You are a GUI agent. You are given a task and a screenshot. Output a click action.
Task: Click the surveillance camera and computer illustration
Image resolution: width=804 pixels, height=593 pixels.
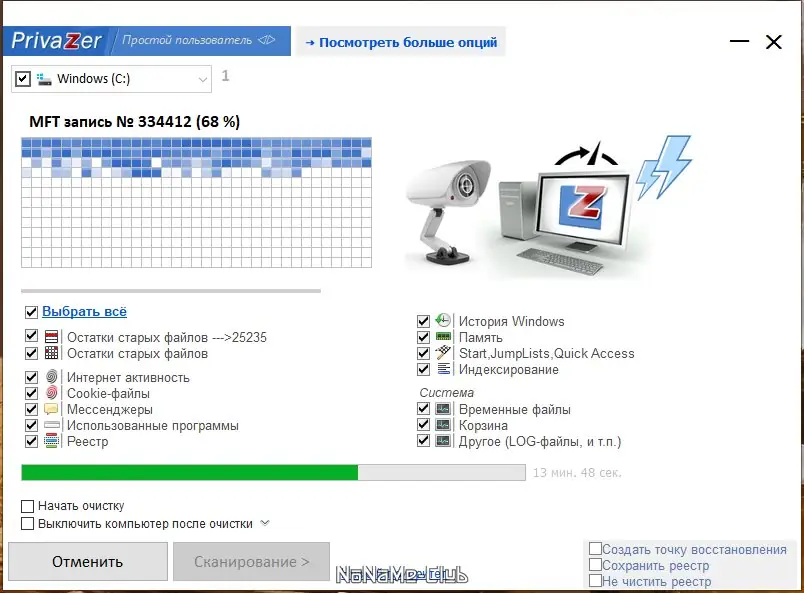548,205
